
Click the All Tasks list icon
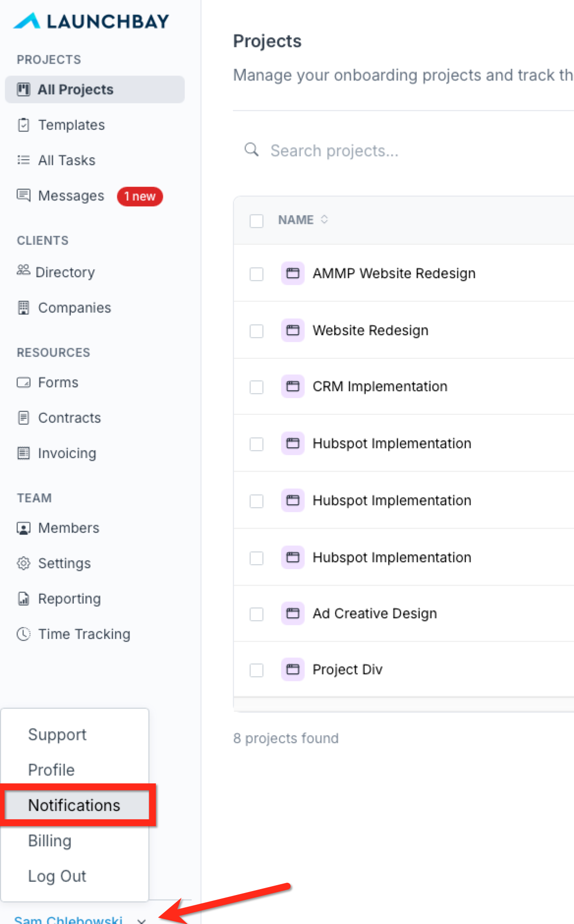tap(24, 160)
